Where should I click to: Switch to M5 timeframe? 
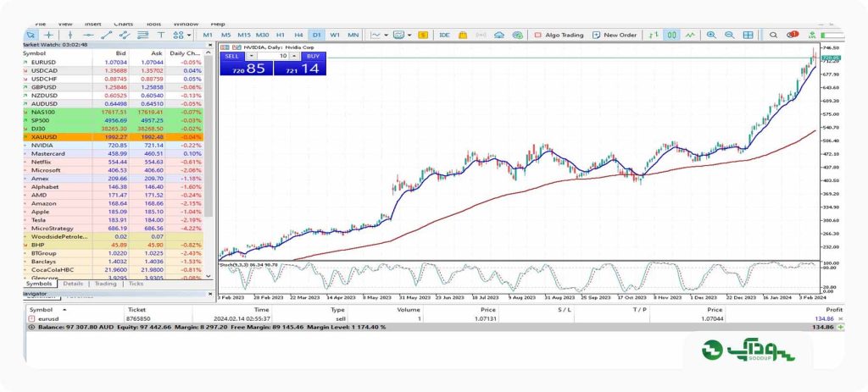(225, 35)
